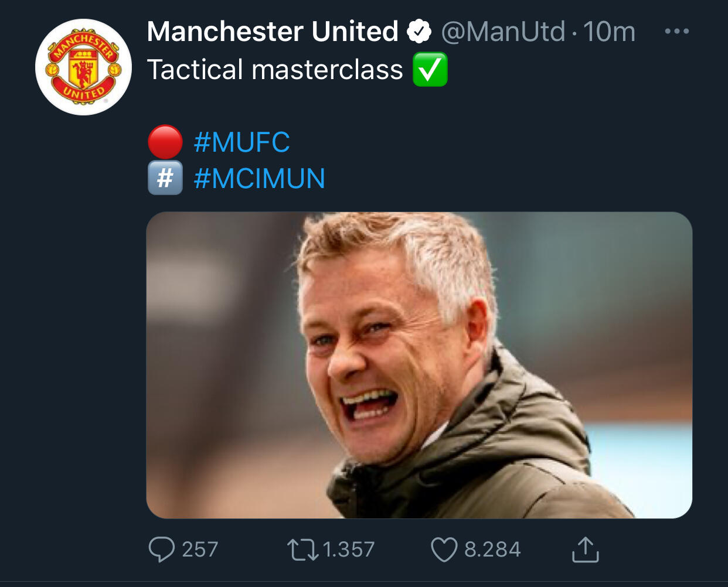The image size is (728, 587).
Task: Click the "Tactical masterclass" tweet text
Action: [275, 70]
